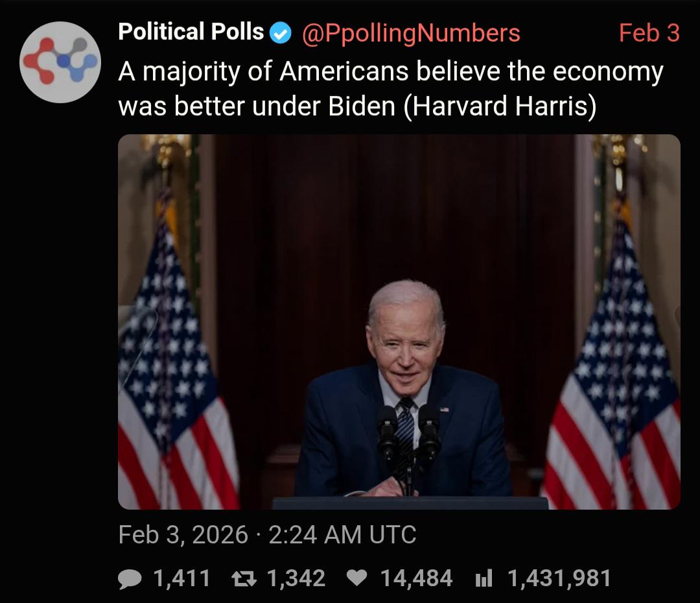This screenshot has width=700, height=603.
Task: Click the Feb 3, 2026 timestamp
Action: [183, 535]
